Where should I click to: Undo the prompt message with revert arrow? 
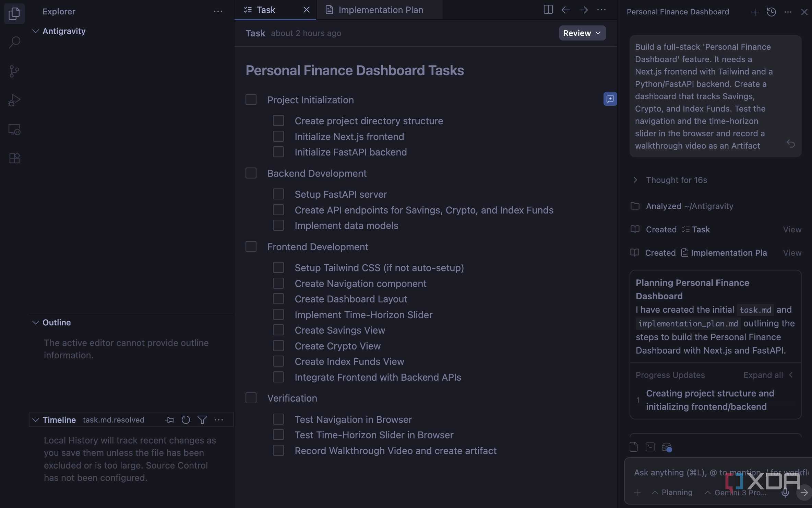click(x=791, y=143)
